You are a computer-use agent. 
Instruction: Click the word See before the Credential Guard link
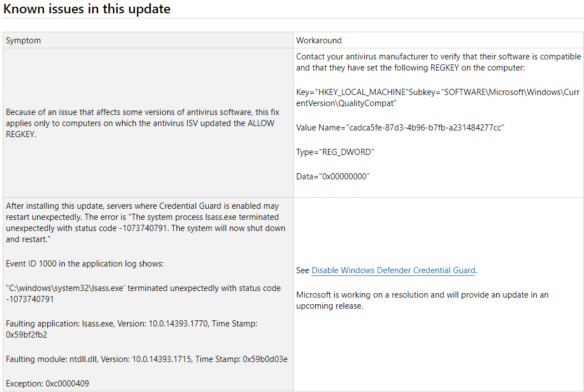pos(303,270)
